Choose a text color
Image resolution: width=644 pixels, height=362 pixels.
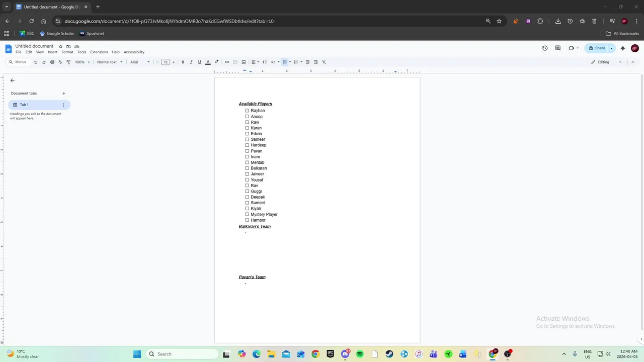coord(208,62)
